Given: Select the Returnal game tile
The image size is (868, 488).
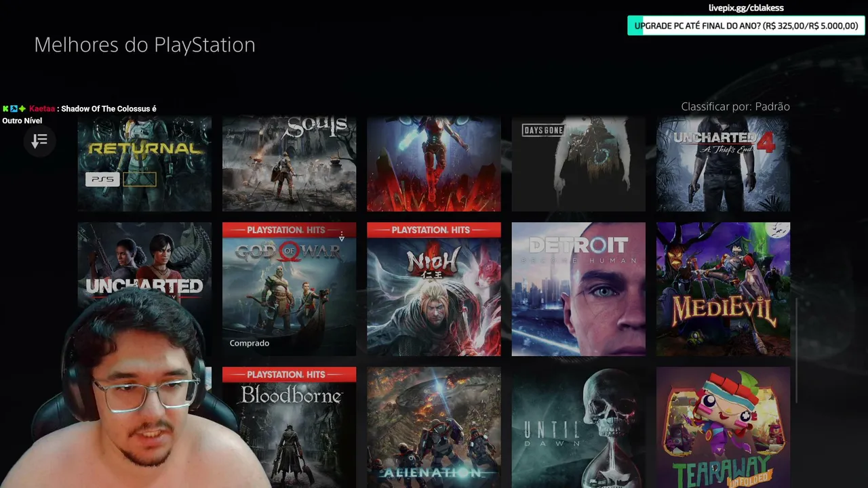Looking at the screenshot, I should pyautogui.click(x=144, y=163).
